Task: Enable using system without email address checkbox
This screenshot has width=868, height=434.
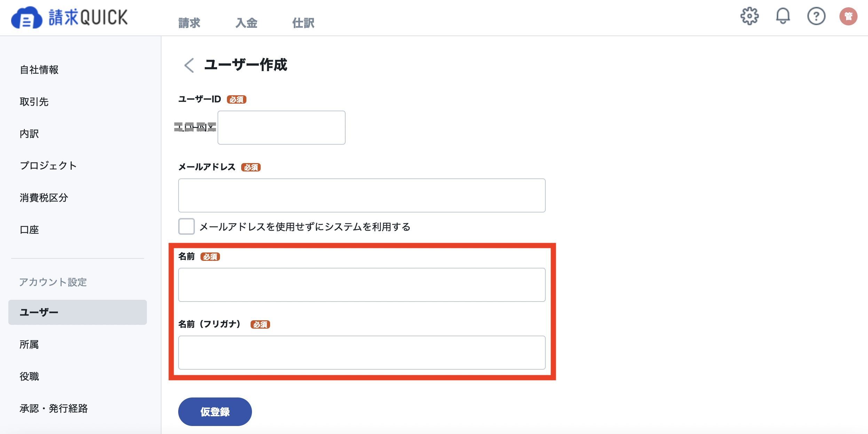Action: [186, 226]
